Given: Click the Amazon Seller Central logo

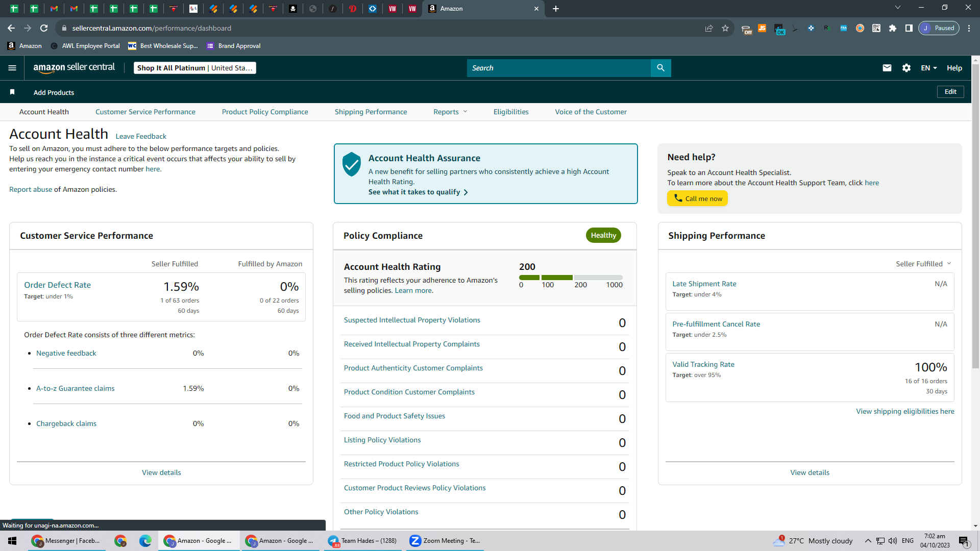Looking at the screenshot, I should [x=74, y=68].
